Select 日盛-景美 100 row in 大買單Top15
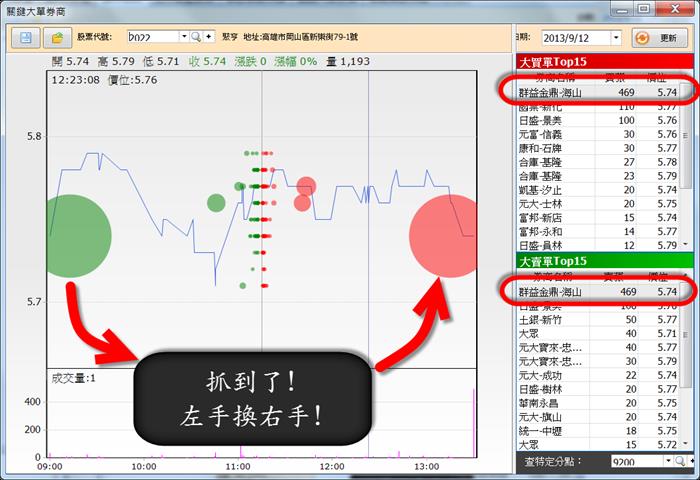 coord(598,120)
